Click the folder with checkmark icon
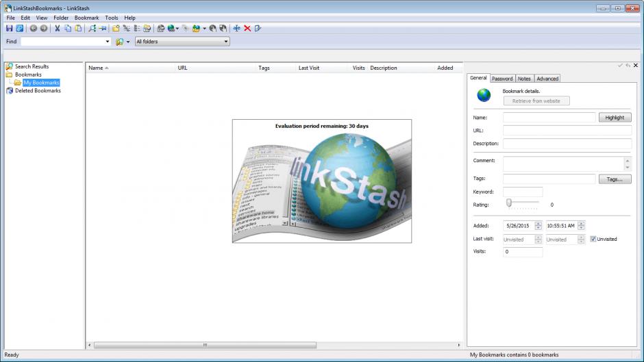This screenshot has height=362, width=644. 147,28
